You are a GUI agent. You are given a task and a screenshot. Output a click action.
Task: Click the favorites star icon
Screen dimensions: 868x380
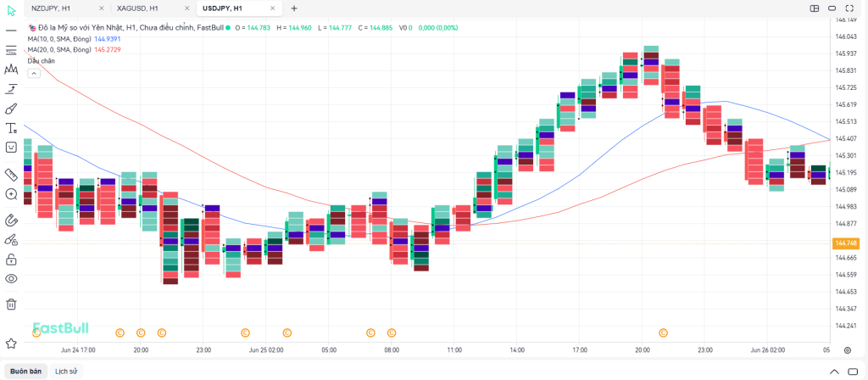[12, 344]
